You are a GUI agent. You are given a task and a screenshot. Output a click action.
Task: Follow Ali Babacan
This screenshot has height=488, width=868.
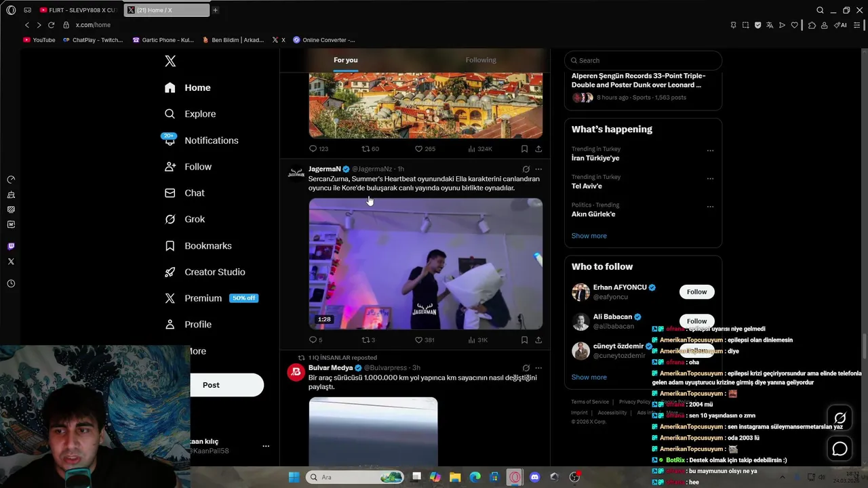pyautogui.click(x=696, y=321)
